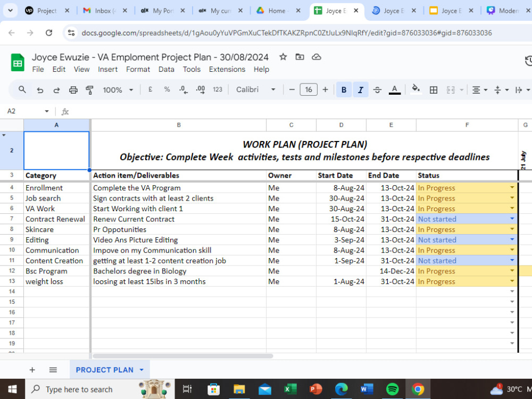
Task: Open Excel from the taskbar
Action: (290, 389)
